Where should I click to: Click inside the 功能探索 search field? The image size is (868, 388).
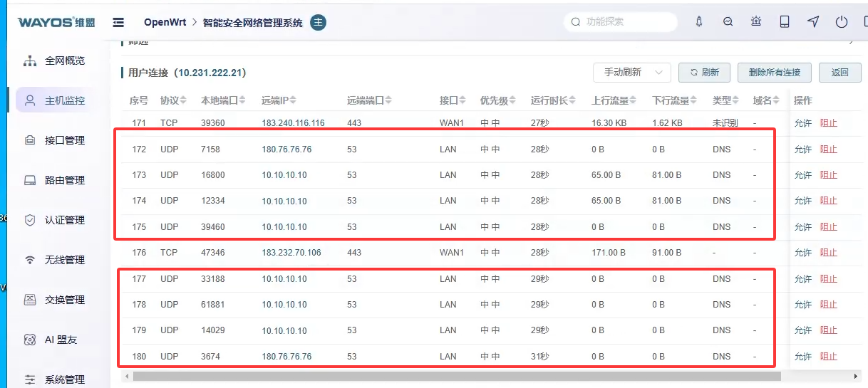coord(620,22)
